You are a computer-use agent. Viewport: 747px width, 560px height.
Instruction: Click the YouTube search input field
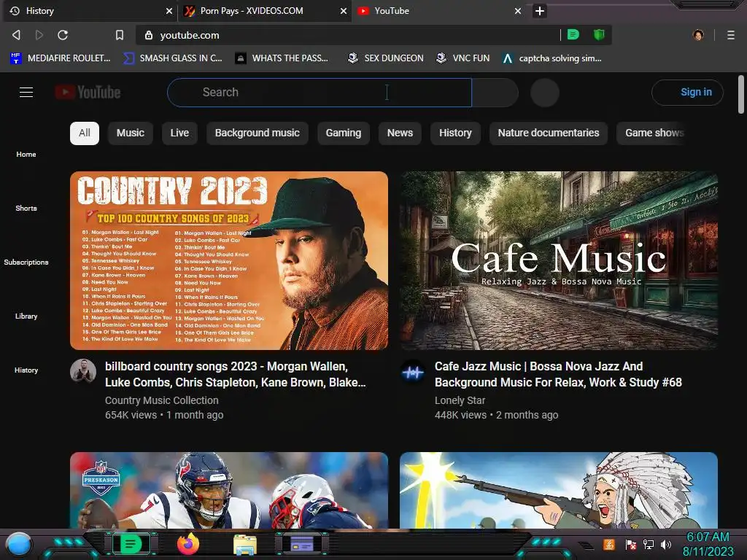pyautogui.click(x=320, y=93)
